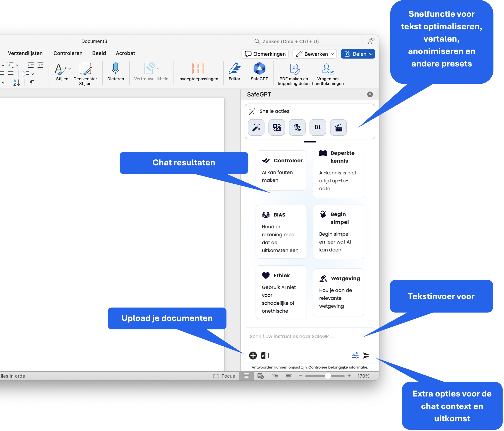504x431 pixels.
Task: Toggle justify alignment
Action: tap(11, 74)
